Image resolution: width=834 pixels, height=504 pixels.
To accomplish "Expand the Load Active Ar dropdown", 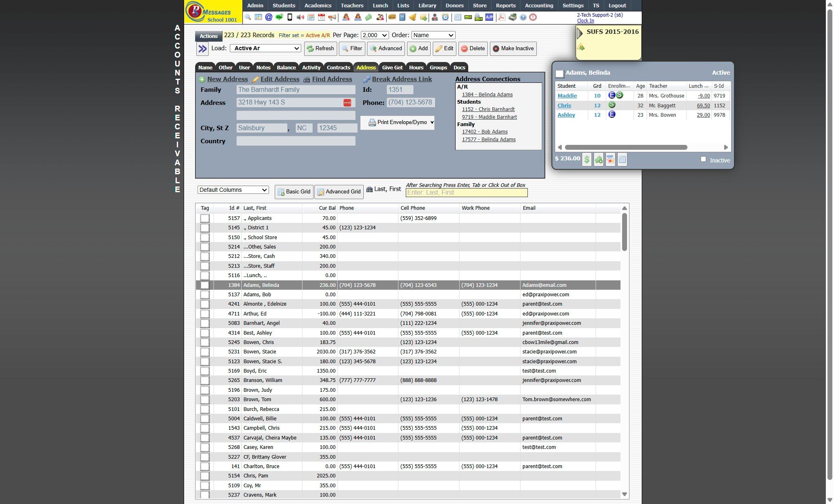I will coord(265,48).
